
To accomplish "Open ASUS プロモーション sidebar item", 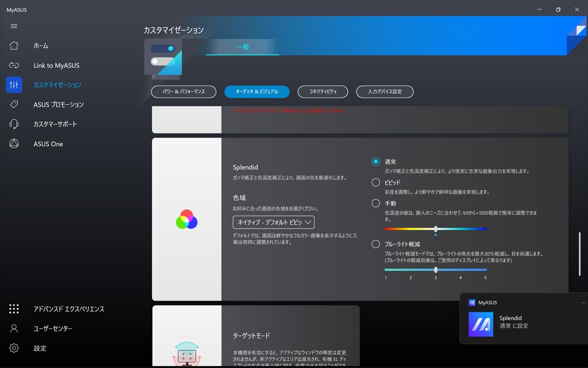I will (x=59, y=105).
